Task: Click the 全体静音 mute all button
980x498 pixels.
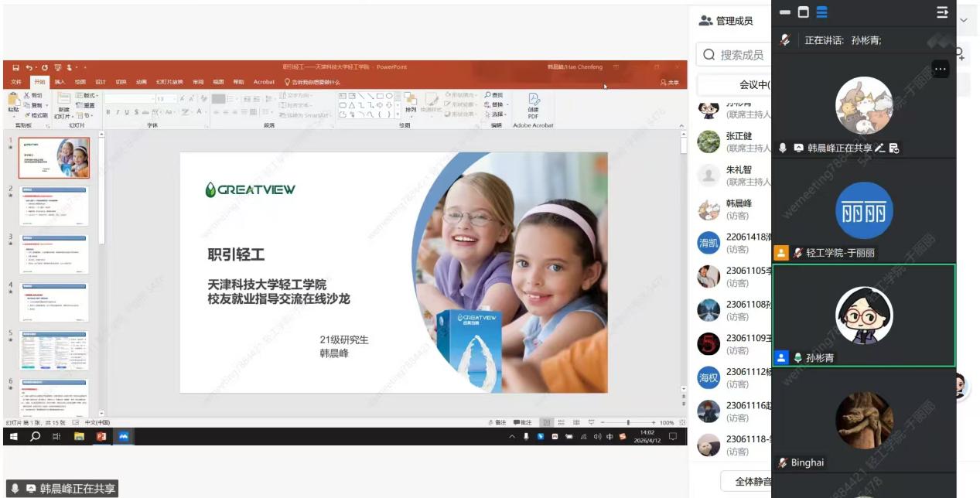Action: tap(753, 481)
